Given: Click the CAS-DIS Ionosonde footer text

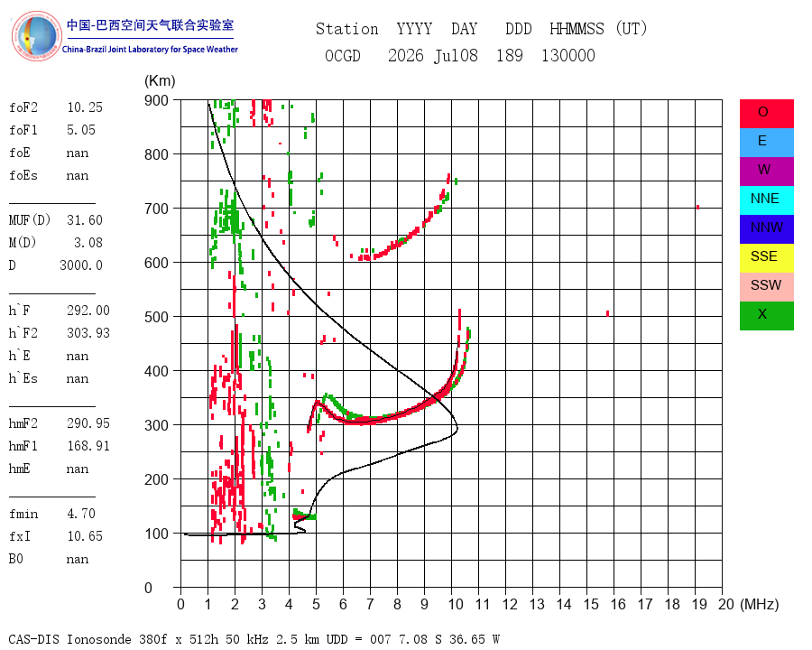Looking at the screenshot, I should click(x=254, y=639).
